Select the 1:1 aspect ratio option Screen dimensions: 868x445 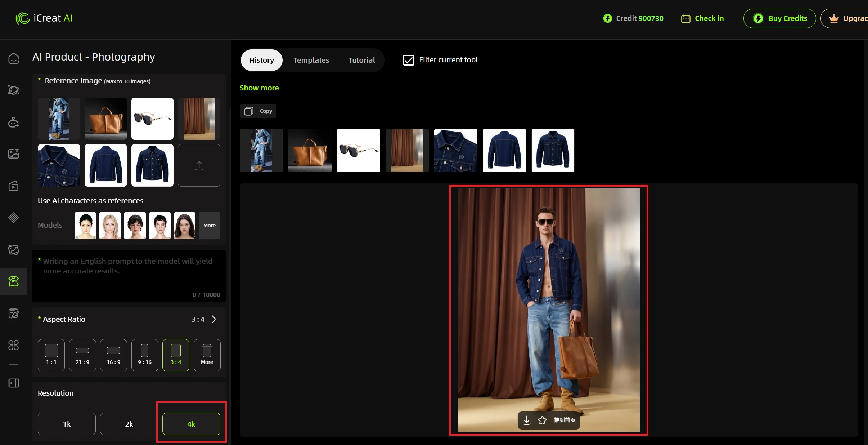(x=51, y=355)
